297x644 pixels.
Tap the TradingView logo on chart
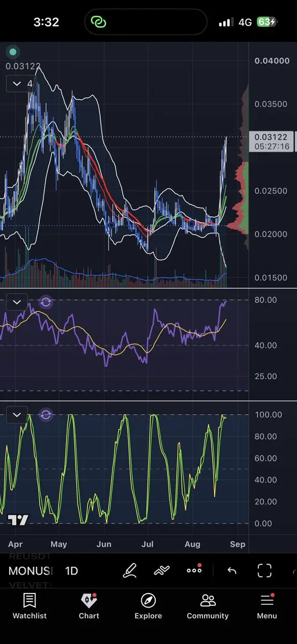click(18, 520)
